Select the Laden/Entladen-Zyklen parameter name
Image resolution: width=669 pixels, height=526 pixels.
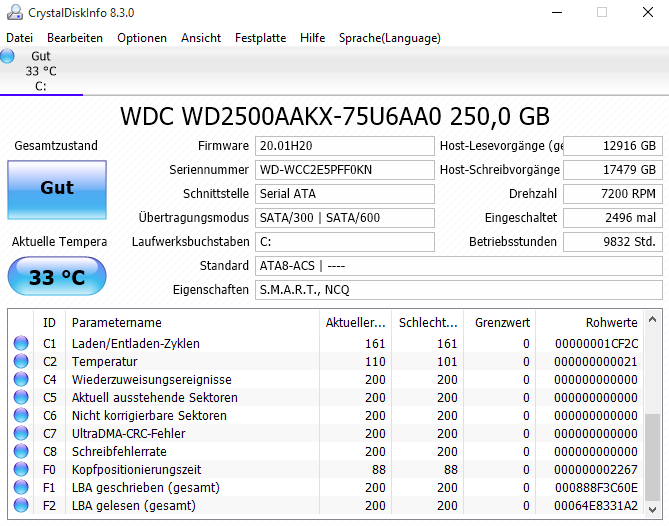pos(136,343)
